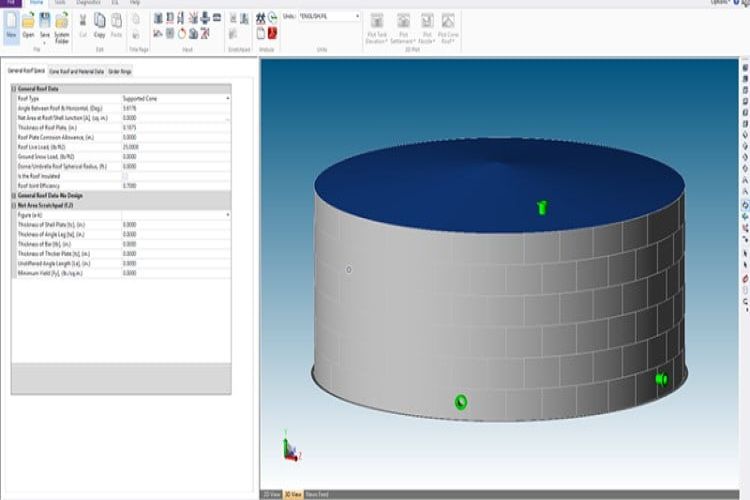This screenshot has height=500, width=750.
Task: Expand the Figure (a-k) dropdown
Action: (x=227, y=215)
